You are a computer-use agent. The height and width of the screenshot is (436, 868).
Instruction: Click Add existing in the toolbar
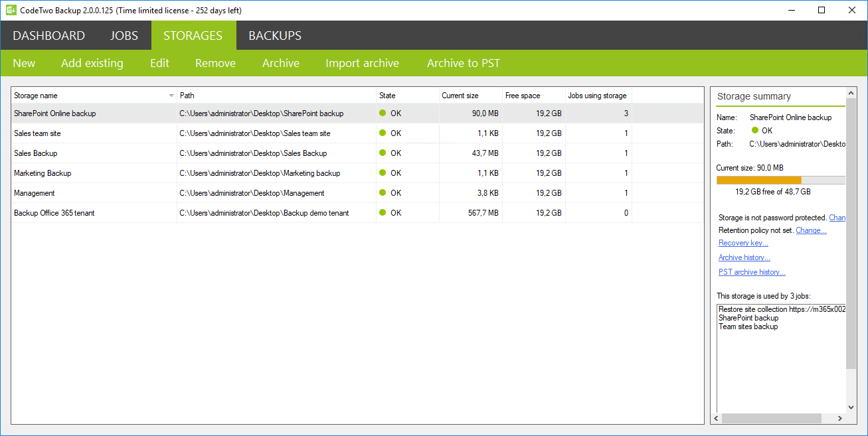pyautogui.click(x=92, y=63)
